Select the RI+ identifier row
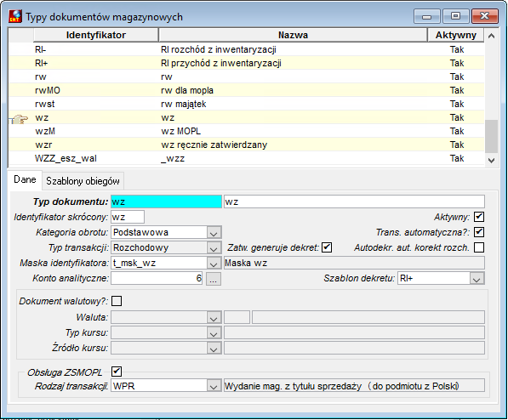Screen dimensions: 508x420 (247, 63)
